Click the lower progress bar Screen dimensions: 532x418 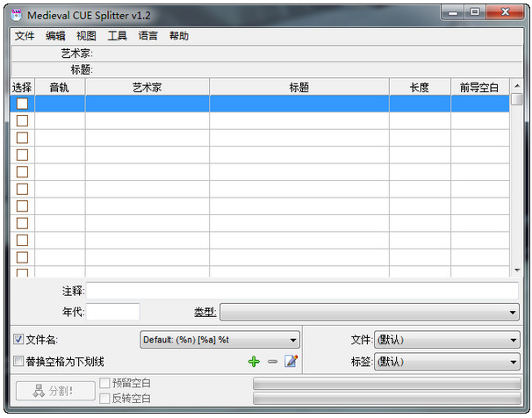tap(387, 399)
